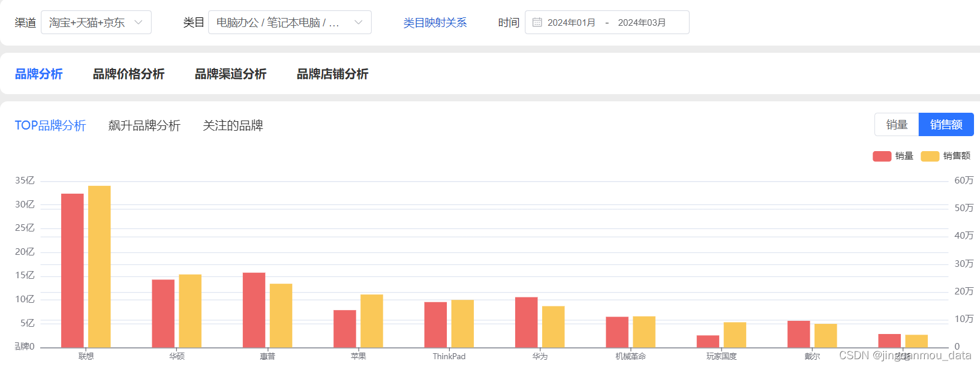Click the red 玩家国度 bar

click(708, 341)
